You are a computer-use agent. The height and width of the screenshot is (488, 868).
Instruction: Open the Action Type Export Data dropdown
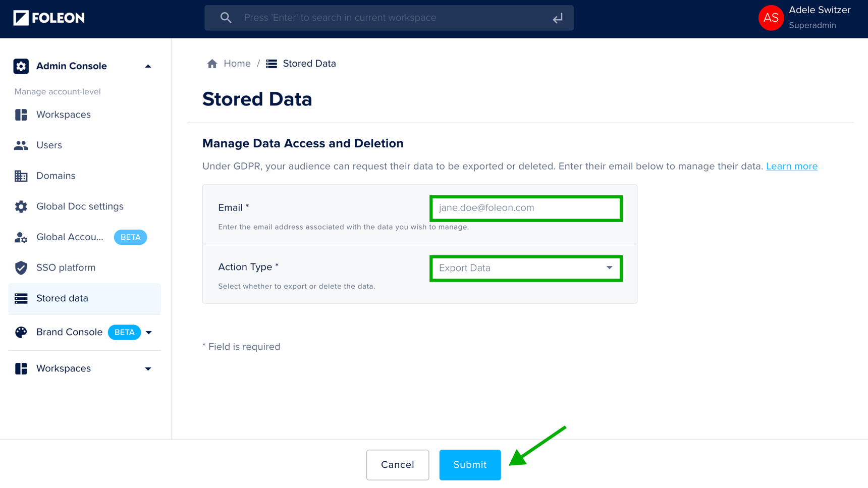click(526, 268)
